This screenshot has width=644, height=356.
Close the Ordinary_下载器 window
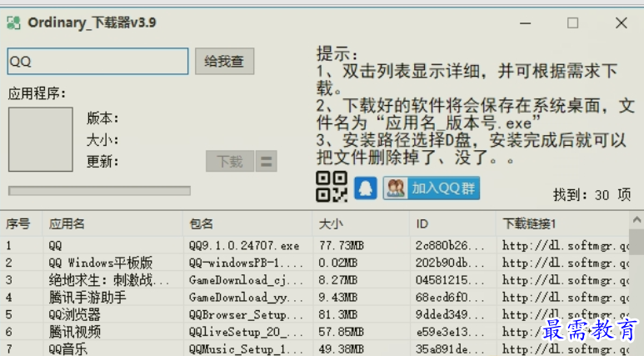click(x=621, y=23)
